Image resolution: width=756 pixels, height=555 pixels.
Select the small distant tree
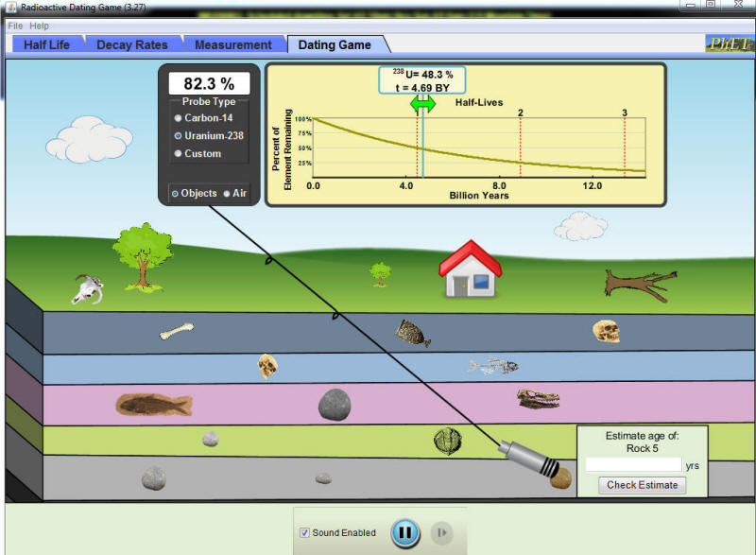(x=380, y=274)
